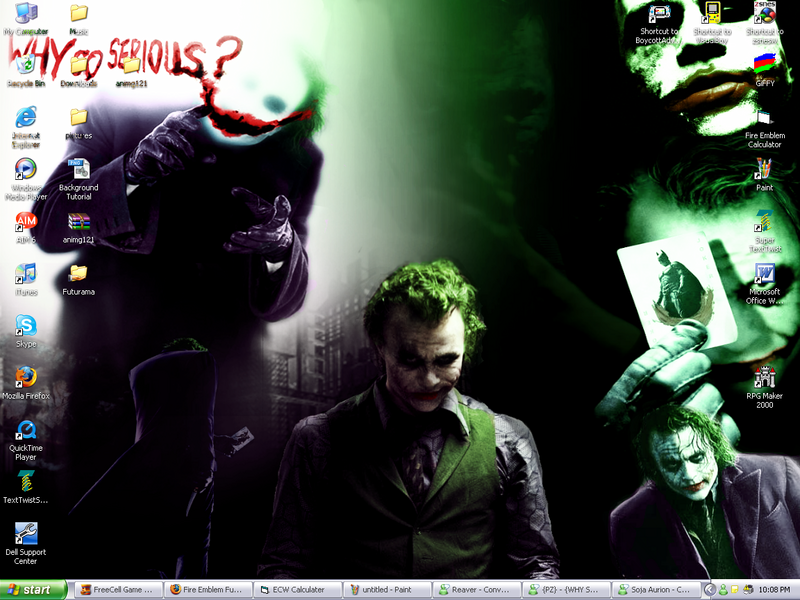Launch QuickTime Player shortcut
This screenshot has width=800, height=600.
click(x=26, y=430)
